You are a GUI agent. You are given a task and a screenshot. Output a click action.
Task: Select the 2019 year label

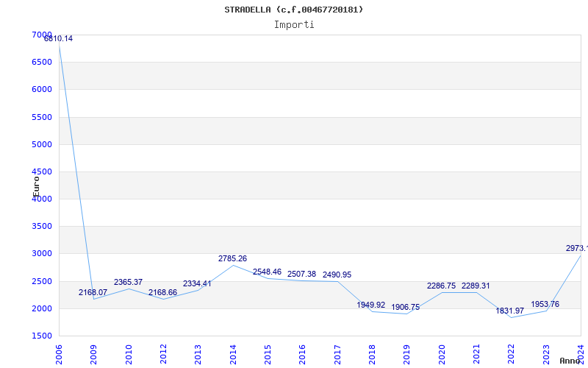(x=407, y=355)
